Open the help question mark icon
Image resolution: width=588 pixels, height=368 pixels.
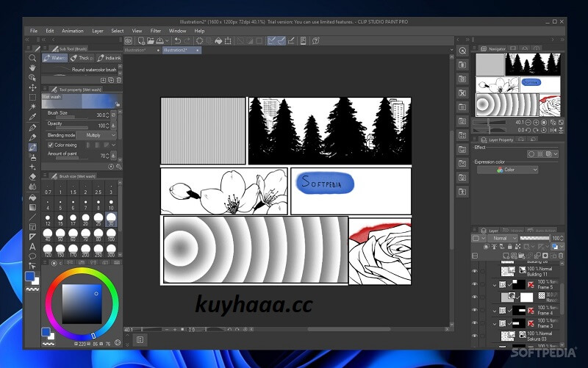click(x=316, y=41)
